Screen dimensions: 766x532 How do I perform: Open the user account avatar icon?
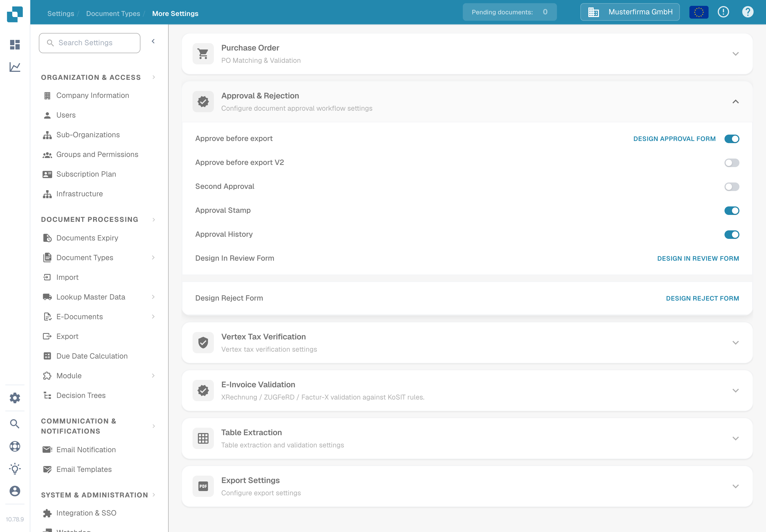15,491
